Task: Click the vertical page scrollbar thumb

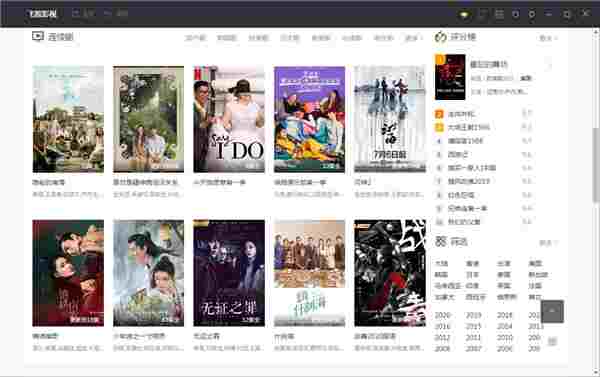Action: (x=596, y=165)
